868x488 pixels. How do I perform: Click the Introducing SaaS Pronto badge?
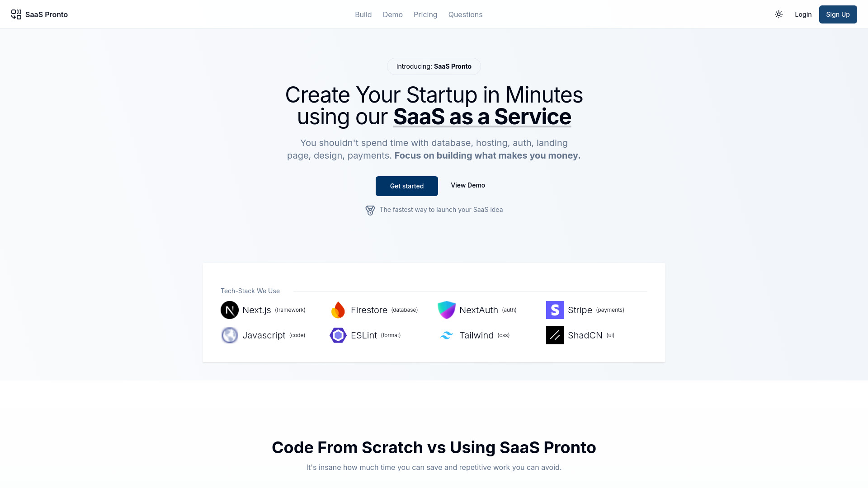click(434, 66)
